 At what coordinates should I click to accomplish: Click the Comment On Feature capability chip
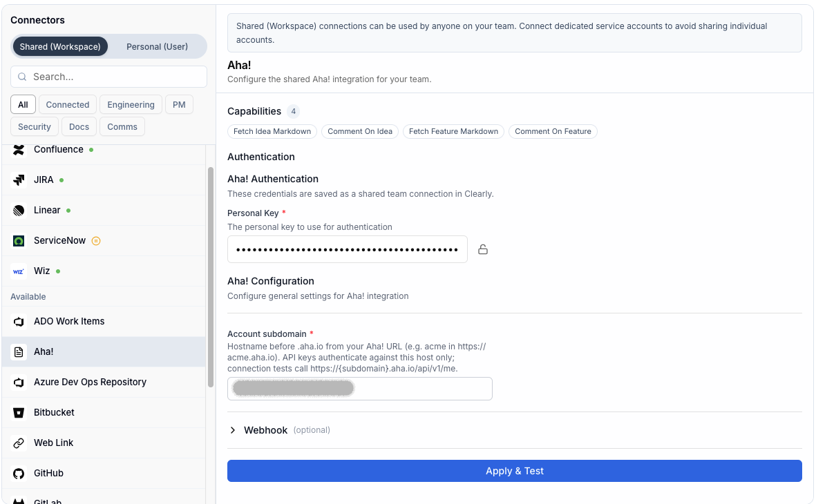[x=553, y=132]
